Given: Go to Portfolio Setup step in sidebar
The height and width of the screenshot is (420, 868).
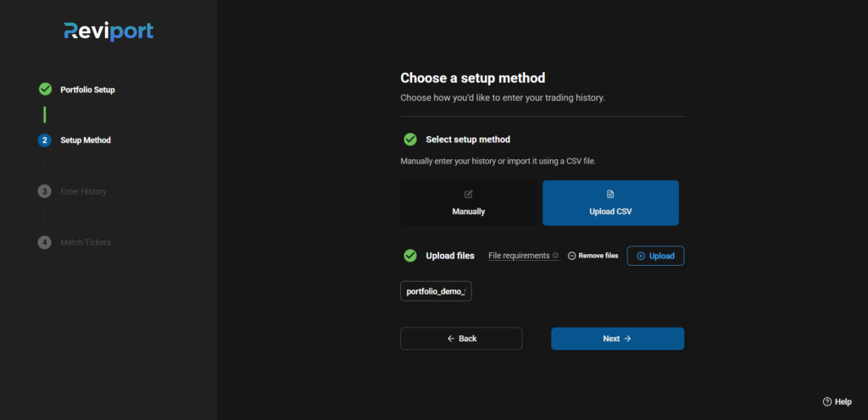Looking at the screenshot, I should pyautogui.click(x=87, y=90).
